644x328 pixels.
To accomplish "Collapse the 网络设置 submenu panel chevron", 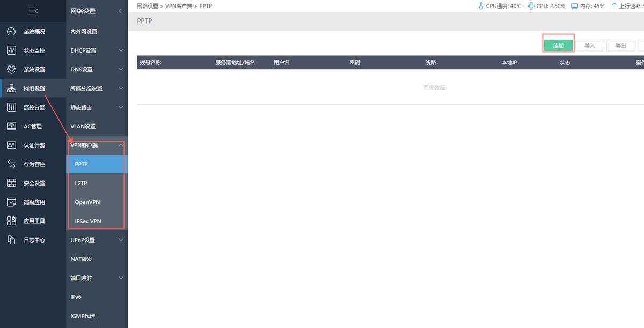I will pyautogui.click(x=121, y=11).
